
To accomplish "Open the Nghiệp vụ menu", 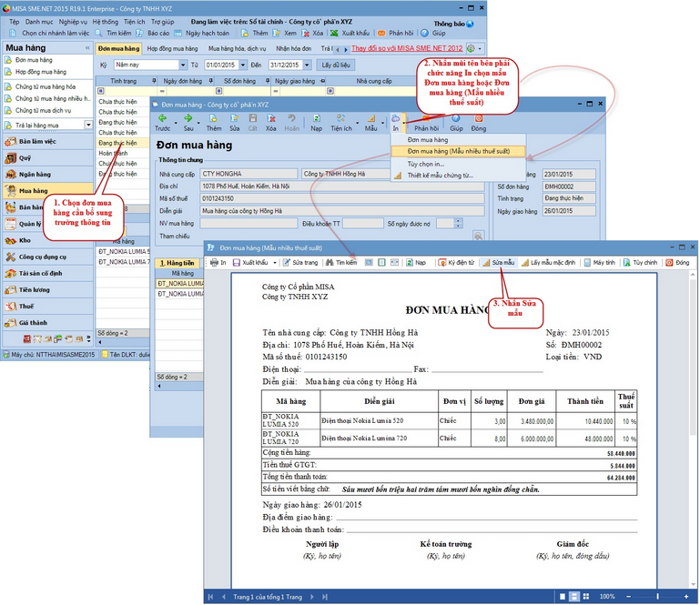I will (73, 22).
